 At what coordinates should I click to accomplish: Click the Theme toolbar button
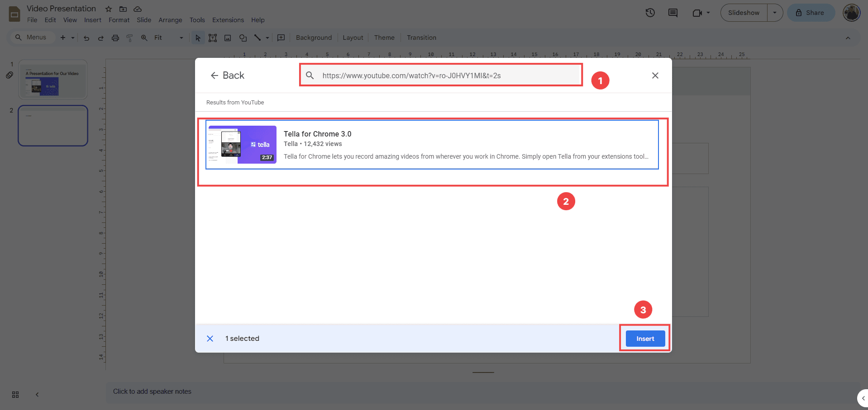tap(384, 38)
